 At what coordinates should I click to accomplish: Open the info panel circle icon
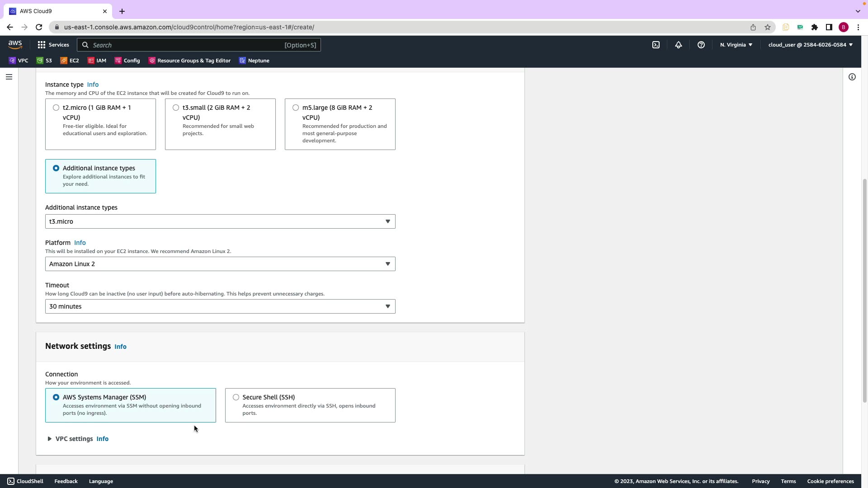(x=852, y=77)
